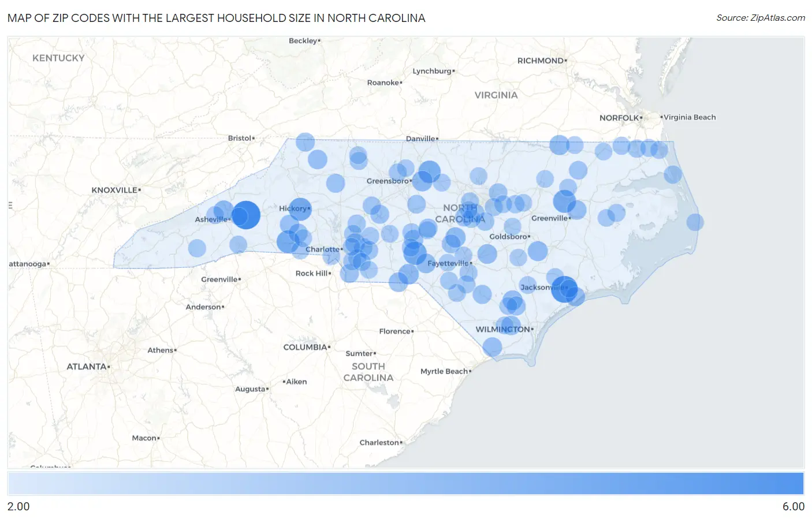Click the Virginia Beach label
The height and width of the screenshot is (519, 812).
[690, 117]
